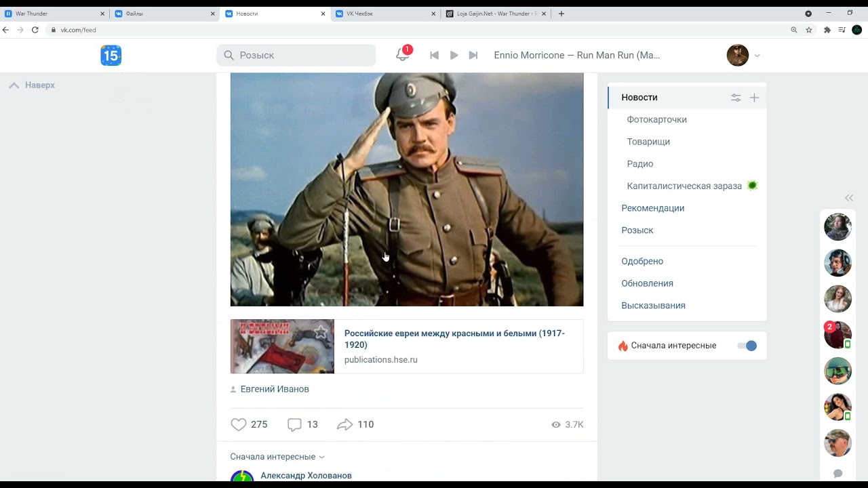Open Евгений Иванов author profile
Image resolution: width=868 pixels, height=488 pixels.
(x=275, y=389)
